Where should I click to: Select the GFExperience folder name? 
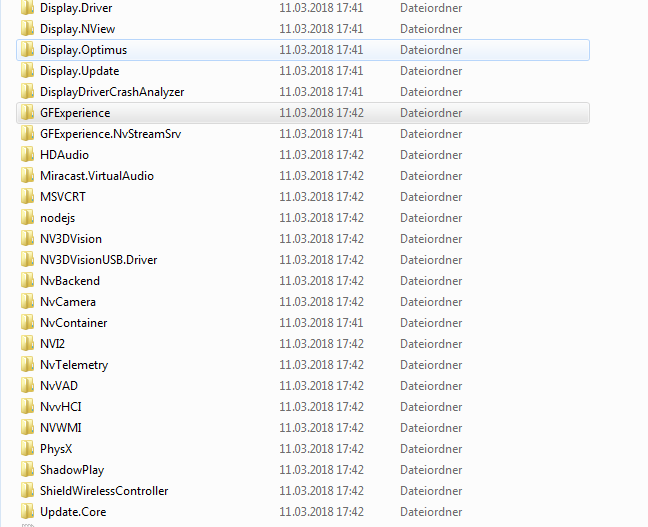[x=75, y=113]
